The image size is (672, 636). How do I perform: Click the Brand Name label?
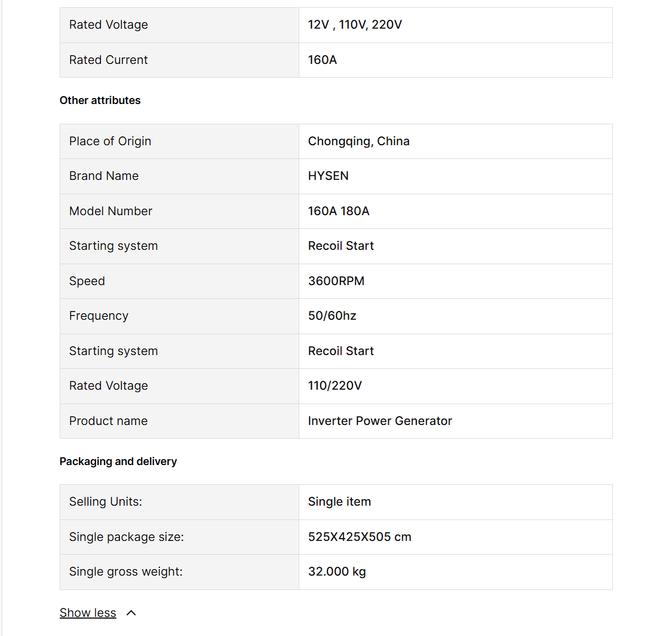click(104, 176)
